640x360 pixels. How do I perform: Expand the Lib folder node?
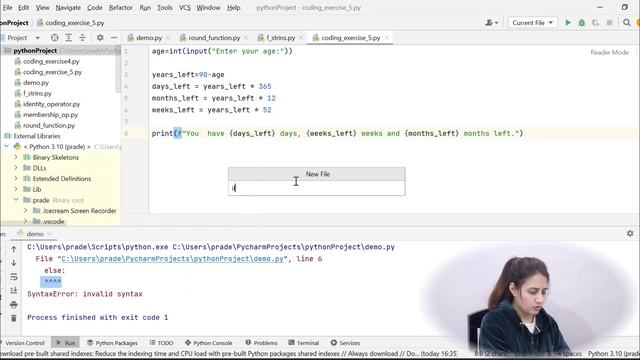pos(16,189)
